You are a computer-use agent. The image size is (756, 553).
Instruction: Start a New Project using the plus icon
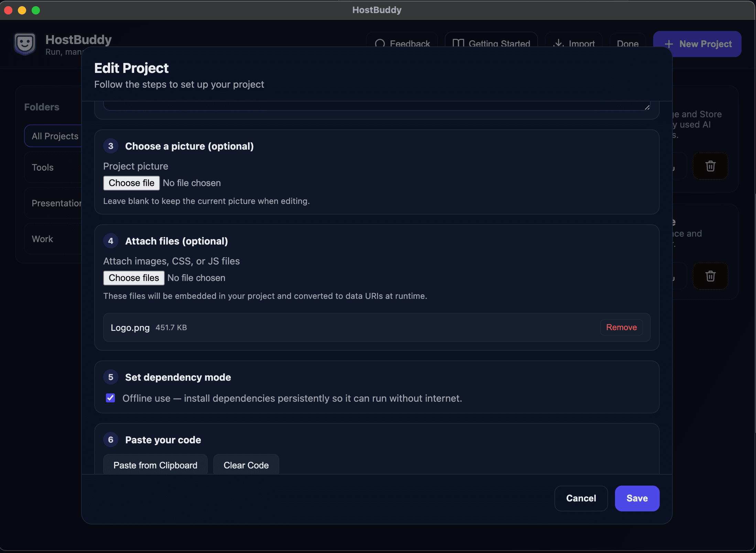pyautogui.click(x=669, y=44)
